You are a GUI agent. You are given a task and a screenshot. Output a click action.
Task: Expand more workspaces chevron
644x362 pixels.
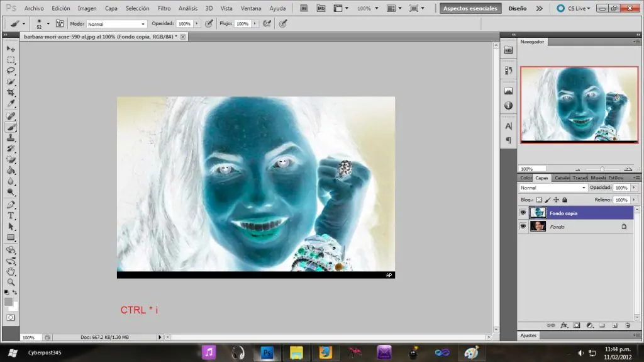coord(539,8)
